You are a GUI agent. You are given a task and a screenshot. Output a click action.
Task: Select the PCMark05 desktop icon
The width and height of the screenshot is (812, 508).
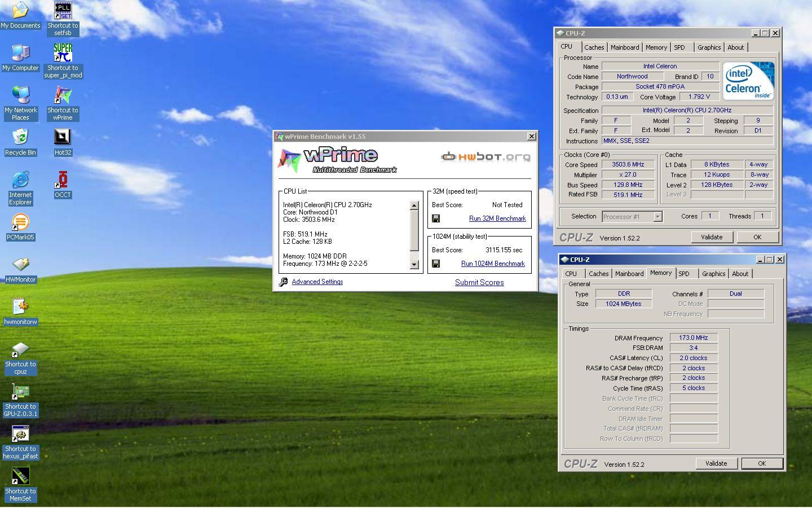coord(20,227)
